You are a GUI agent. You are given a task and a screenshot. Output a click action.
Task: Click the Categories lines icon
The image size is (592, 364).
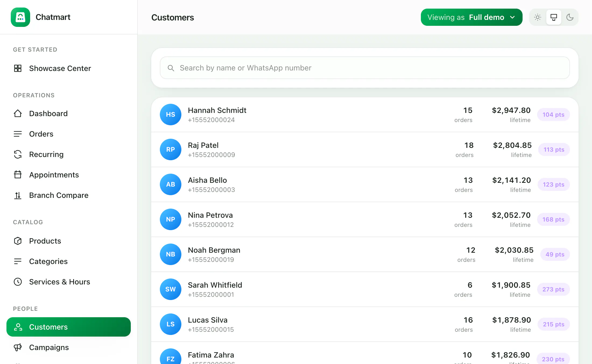point(18,261)
